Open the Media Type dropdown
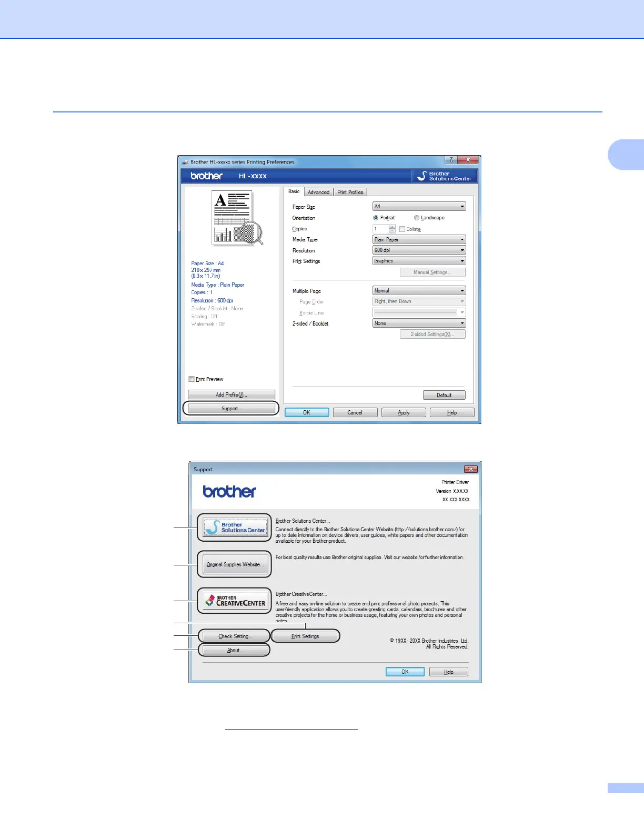 [419, 240]
